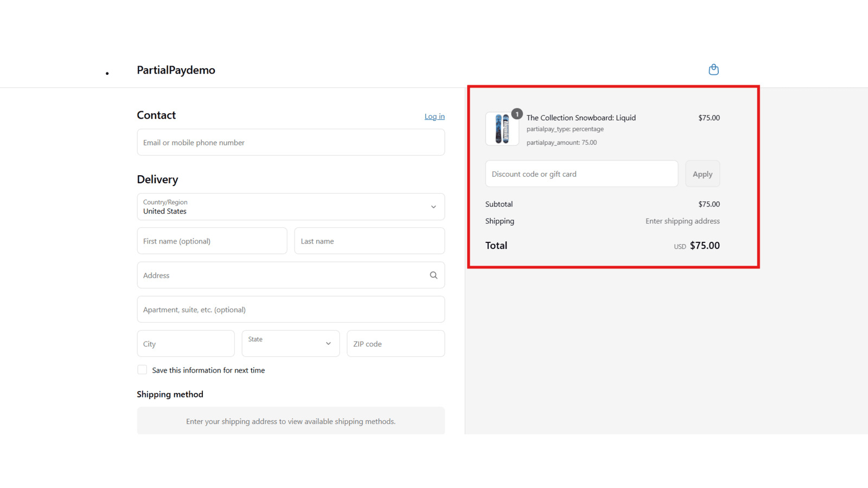This screenshot has width=868, height=488.
Task: Click the Last name field
Action: (x=369, y=241)
